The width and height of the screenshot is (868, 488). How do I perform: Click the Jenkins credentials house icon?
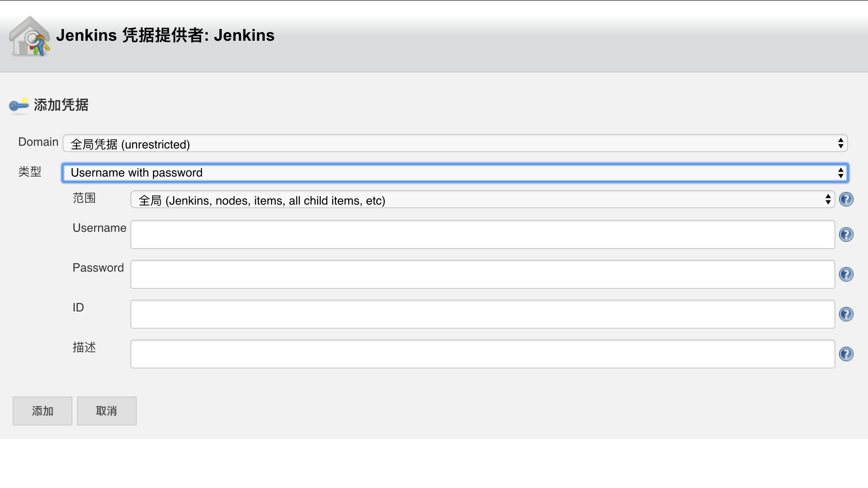[x=29, y=36]
